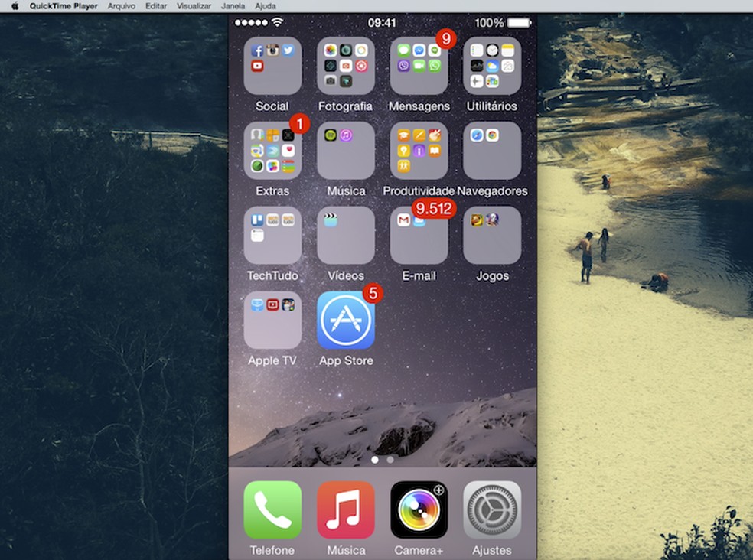Open the Janela menu
This screenshot has width=753, height=560.
[x=233, y=6]
